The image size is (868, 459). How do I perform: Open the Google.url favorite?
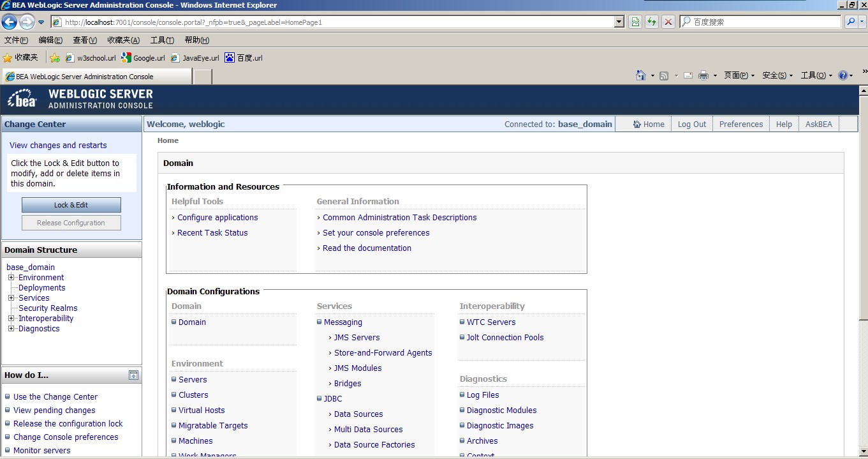143,58
